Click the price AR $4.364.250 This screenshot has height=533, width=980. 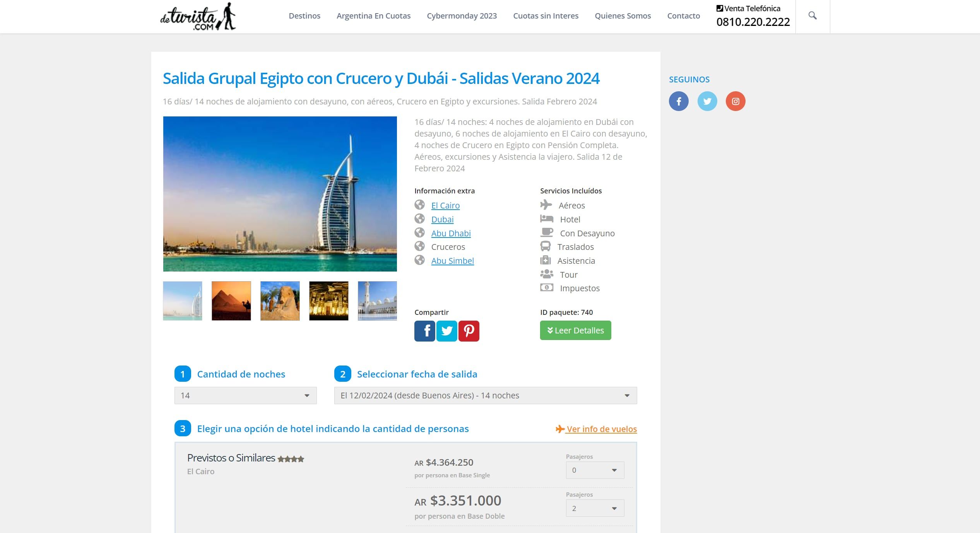coord(444,463)
